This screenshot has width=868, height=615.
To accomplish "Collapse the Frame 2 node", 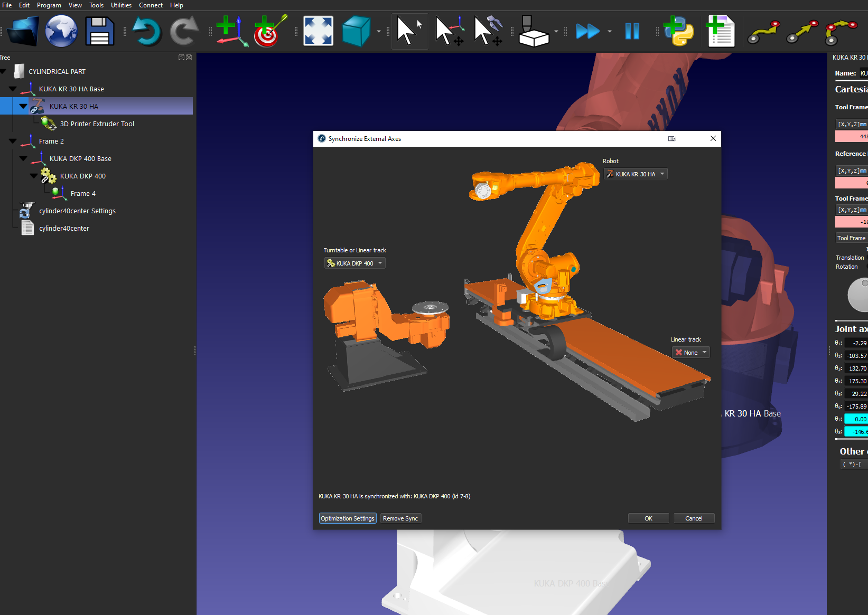I will click(x=13, y=141).
